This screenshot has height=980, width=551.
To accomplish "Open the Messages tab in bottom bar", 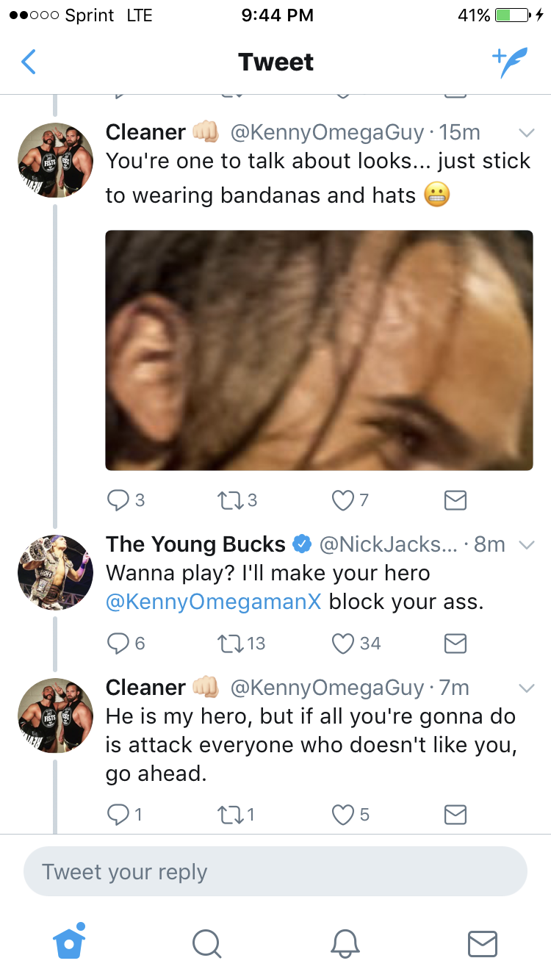I will (x=482, y=943).
